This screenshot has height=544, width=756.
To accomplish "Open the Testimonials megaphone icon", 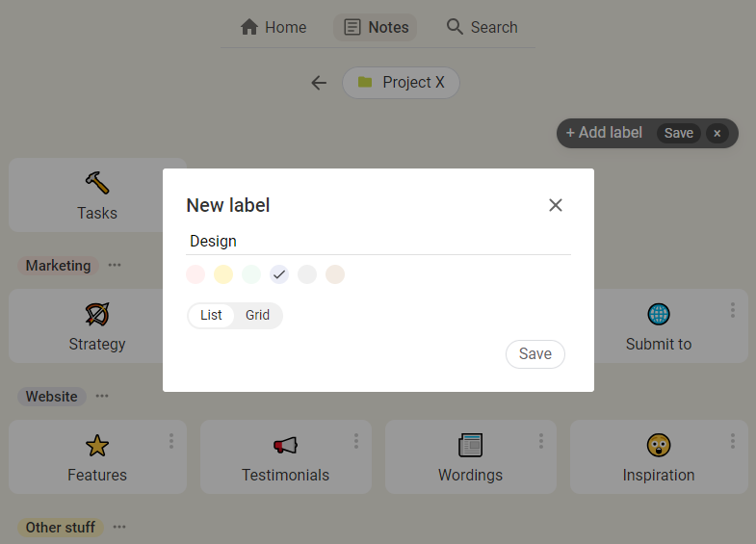I will (285, 445).
